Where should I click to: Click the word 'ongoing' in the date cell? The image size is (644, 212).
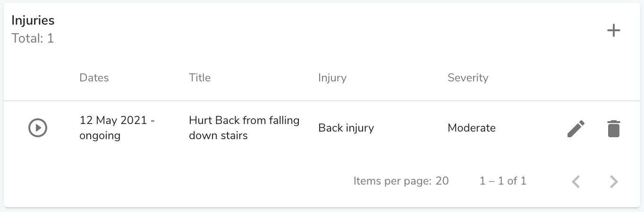coord(100,136)
